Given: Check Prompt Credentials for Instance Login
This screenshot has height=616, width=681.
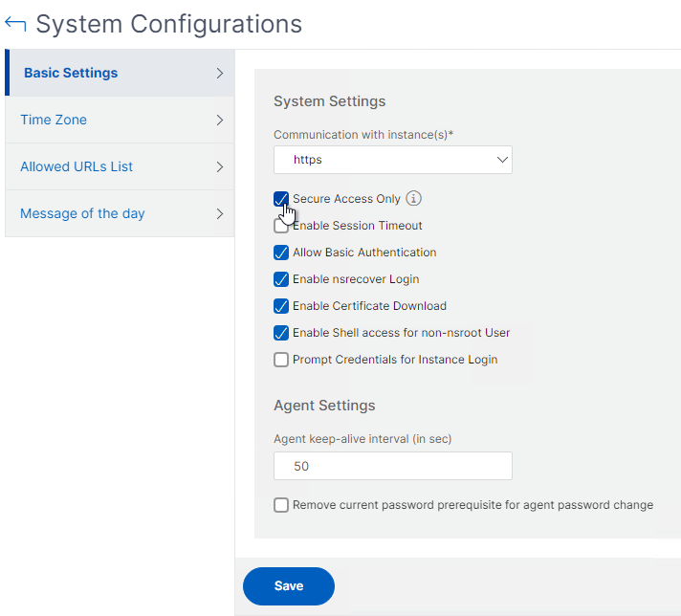Looking at the screenshot, I should click(x=281, y=360).
